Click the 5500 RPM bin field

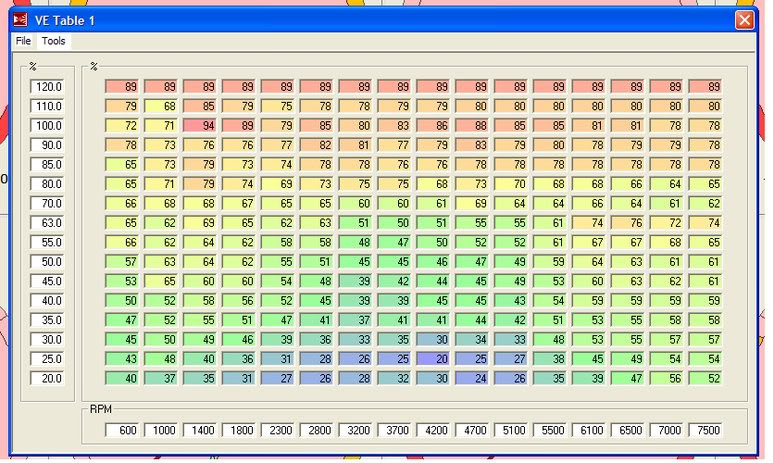[x=550, y=430]
